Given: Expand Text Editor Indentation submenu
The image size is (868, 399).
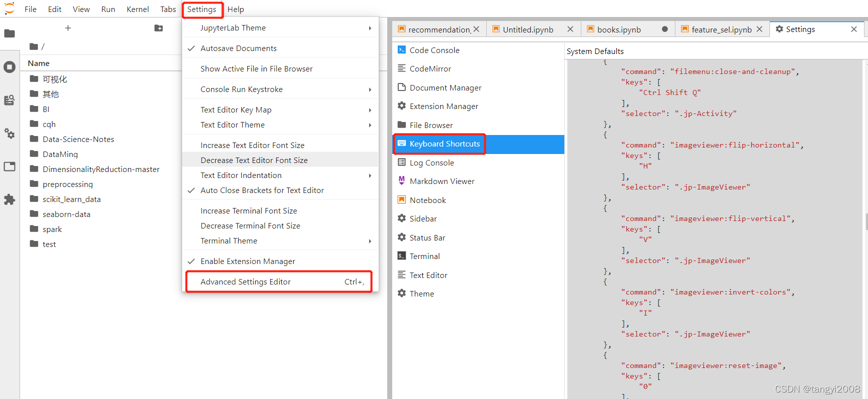Looking at the screenshot, I should [x=280, y=175].
